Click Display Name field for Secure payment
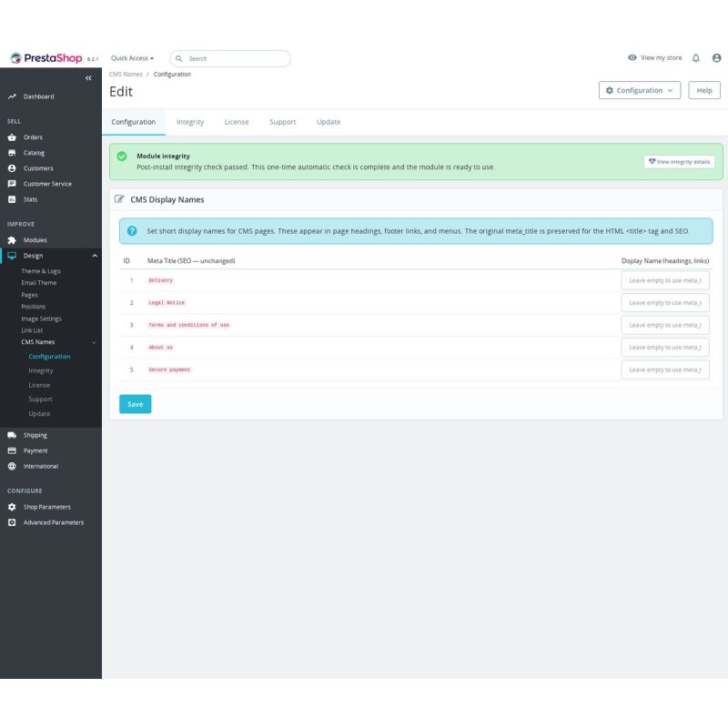 point(665,369)
